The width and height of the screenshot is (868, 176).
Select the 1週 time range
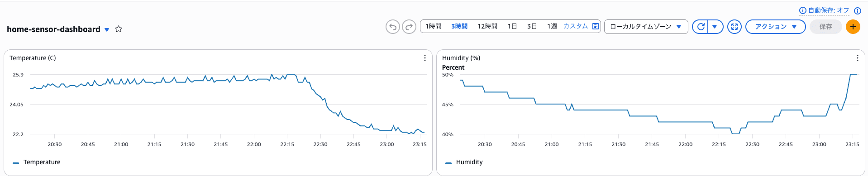pos(552,26)
